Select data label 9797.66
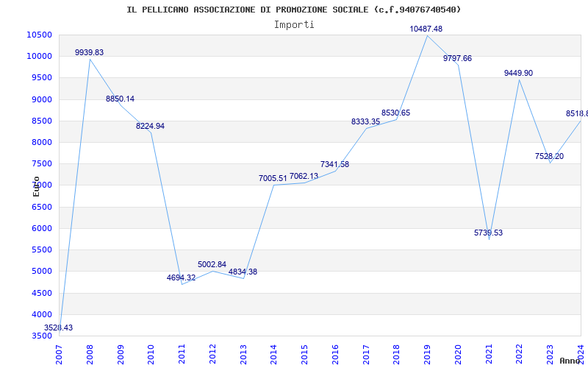The width and height of the screenshot is (588, 368). click(457, 58)
